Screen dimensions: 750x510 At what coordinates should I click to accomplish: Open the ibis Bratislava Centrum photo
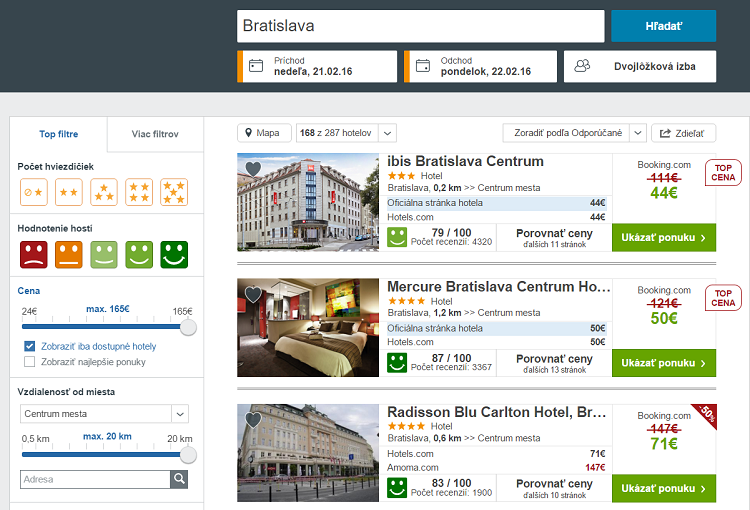(x=308, y=202)
